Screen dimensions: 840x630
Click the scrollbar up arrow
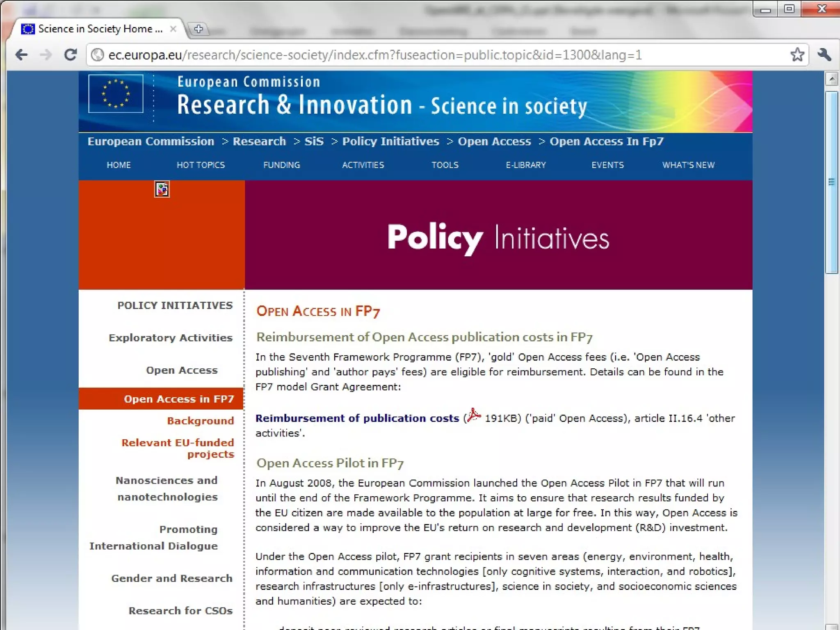tap(831, 79)
